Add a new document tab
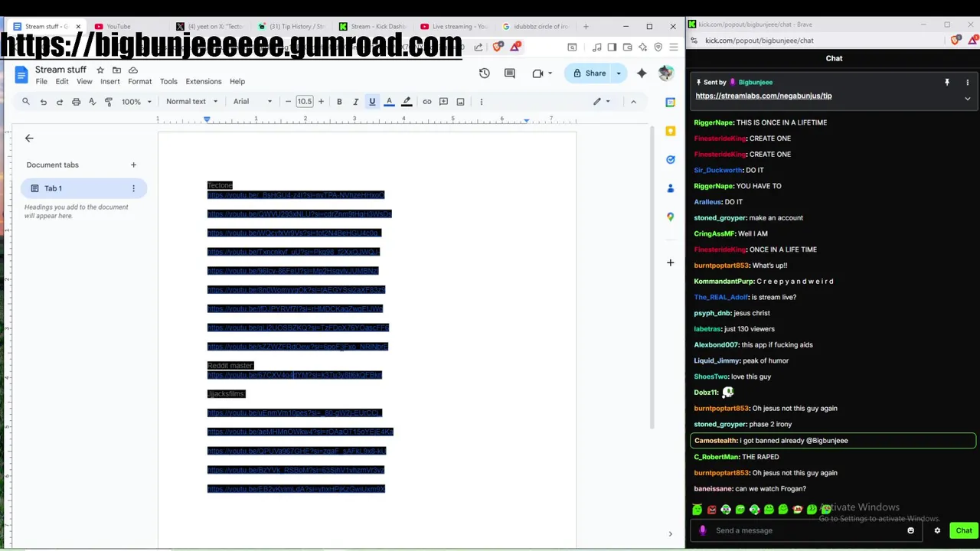 click(x=133, y=165)
